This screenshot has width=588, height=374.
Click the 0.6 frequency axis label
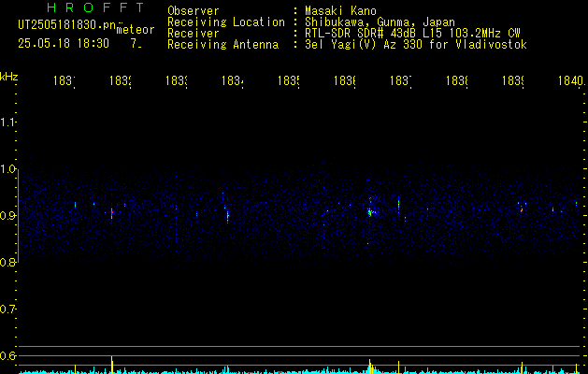click(7, 355)
